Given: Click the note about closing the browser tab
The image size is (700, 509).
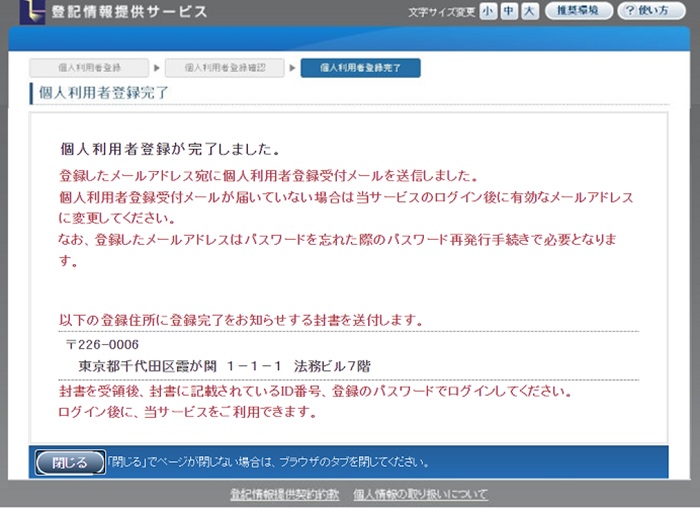Looking at the screenshot, I should point(268,462).
